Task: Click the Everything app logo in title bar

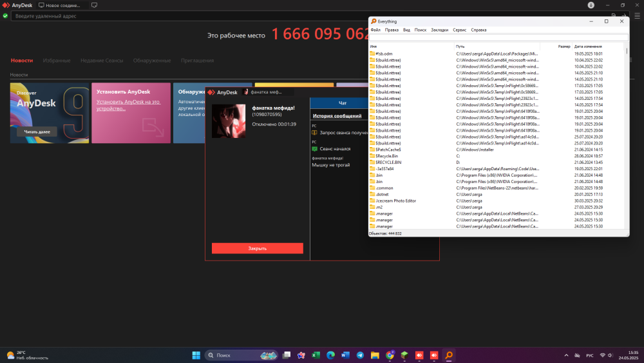Action: (374, 21)
